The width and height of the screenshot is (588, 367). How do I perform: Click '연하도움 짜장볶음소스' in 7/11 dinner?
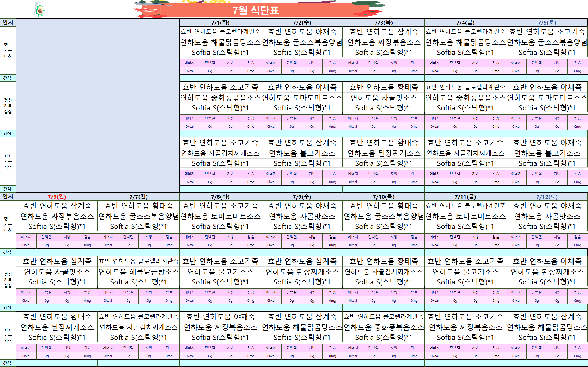tap(465, 327)
